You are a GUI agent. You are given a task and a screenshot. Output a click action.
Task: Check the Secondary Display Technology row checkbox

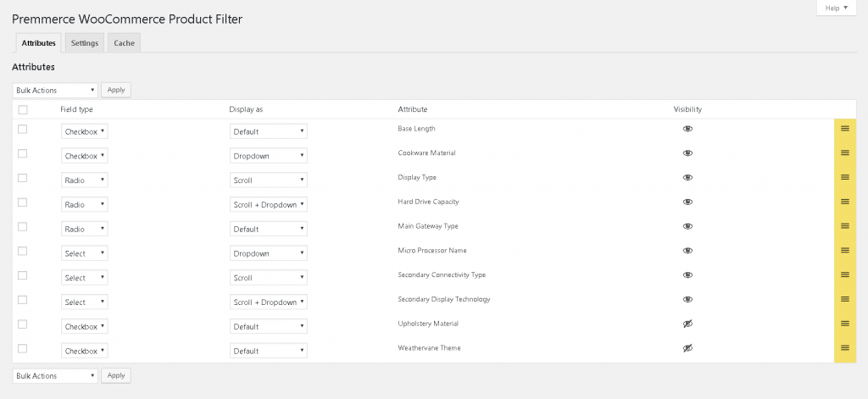[23, 299]
